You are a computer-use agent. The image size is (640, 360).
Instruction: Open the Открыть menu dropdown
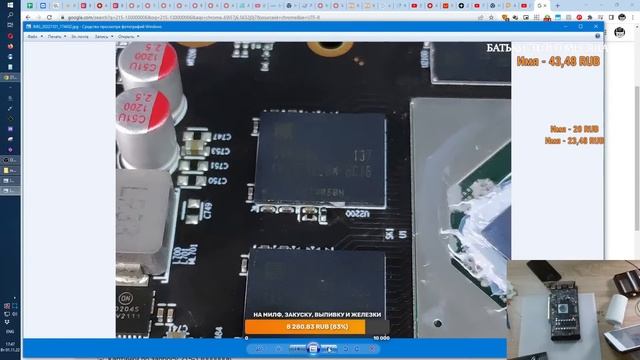tap(128, 36)
